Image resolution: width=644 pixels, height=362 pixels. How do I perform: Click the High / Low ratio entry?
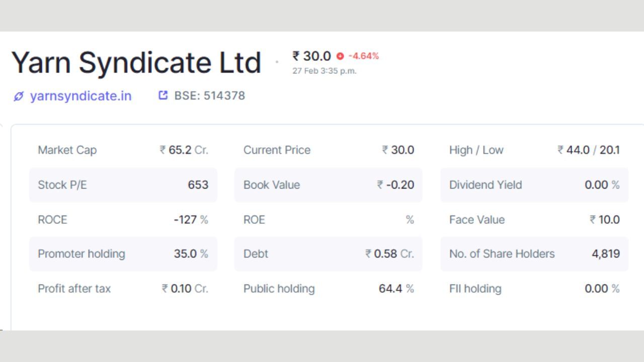tap(534, 150)
